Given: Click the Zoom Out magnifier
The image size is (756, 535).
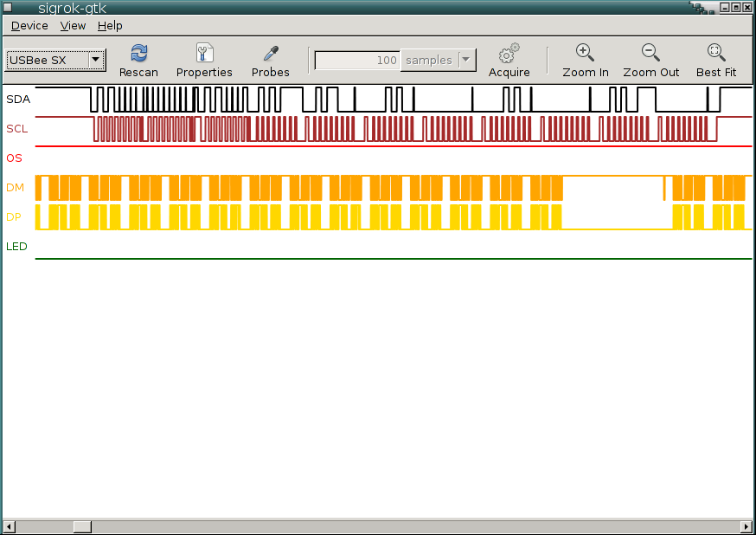Looking at the screenshot, I should click(x=650, y=54).
